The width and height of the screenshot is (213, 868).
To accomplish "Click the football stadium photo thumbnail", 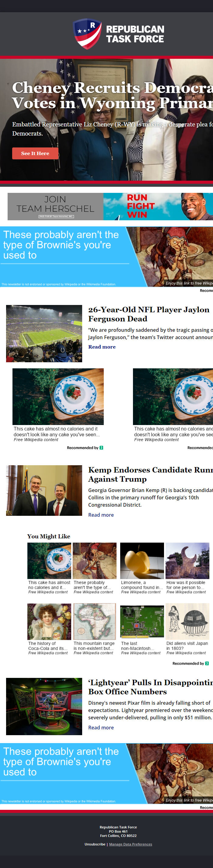I will 44,333.
